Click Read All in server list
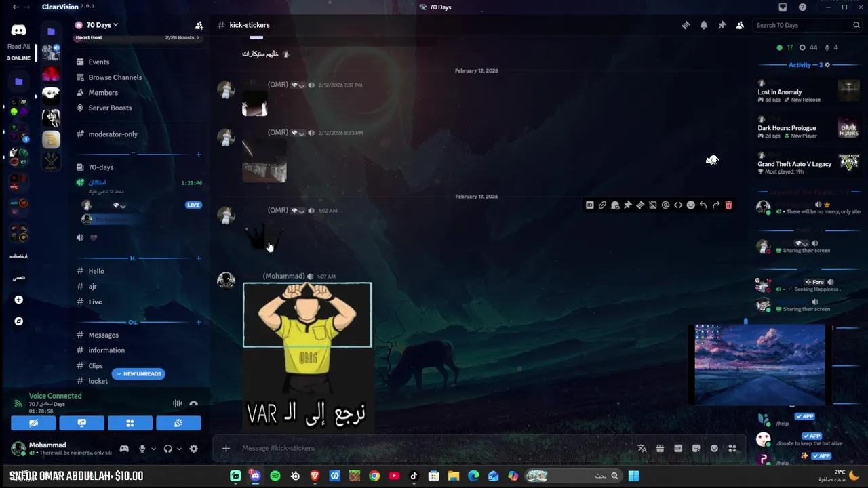868x488 pixels. pyautogui.click(x=18, y=47)
